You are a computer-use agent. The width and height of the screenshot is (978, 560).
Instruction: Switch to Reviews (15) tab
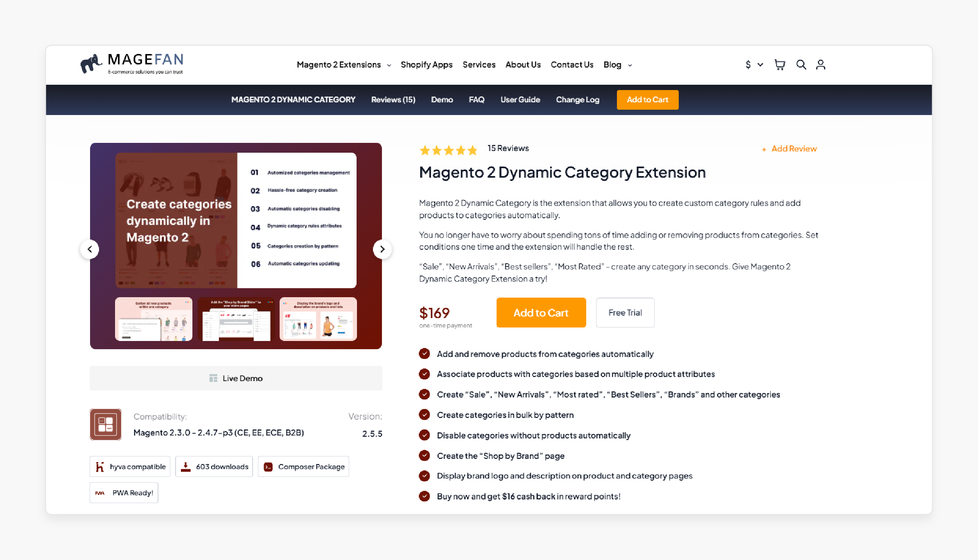click(x=393, y=99)
